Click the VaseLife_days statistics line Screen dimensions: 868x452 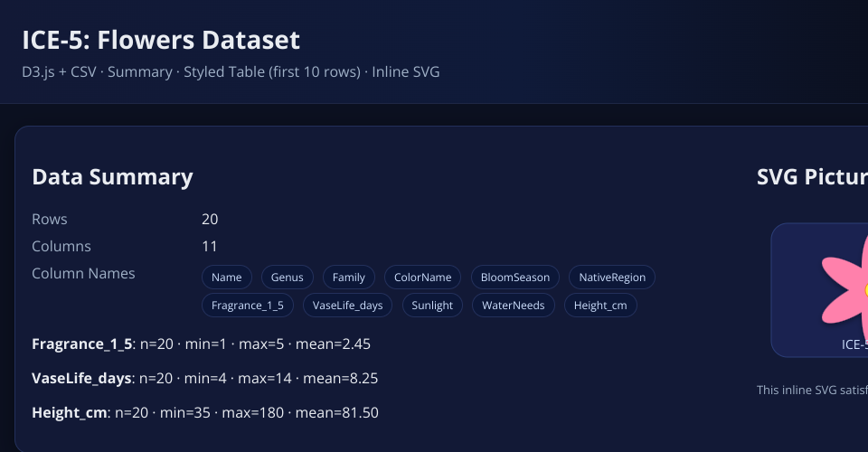tap(204, 379)
